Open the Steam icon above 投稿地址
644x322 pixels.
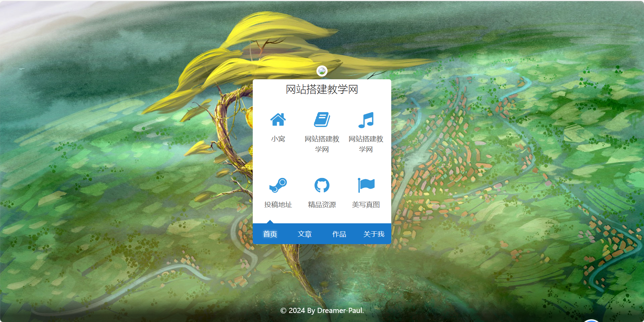click(x=278, y=186)
